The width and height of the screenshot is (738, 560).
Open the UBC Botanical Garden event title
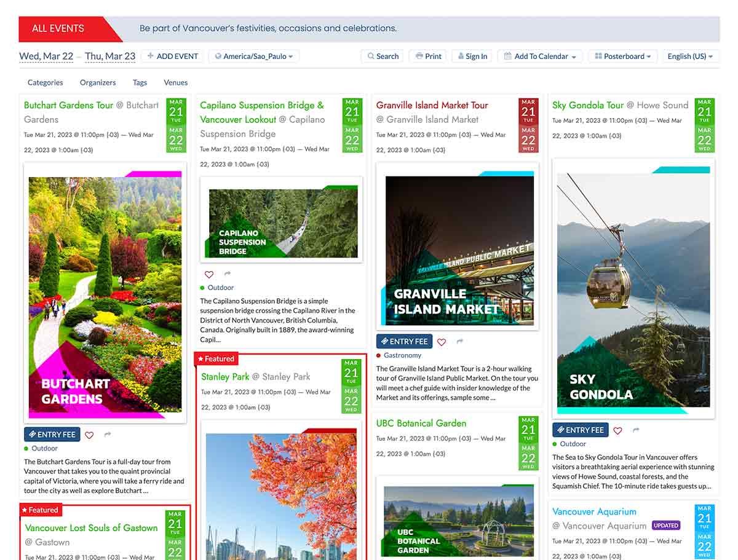(421, 423)
